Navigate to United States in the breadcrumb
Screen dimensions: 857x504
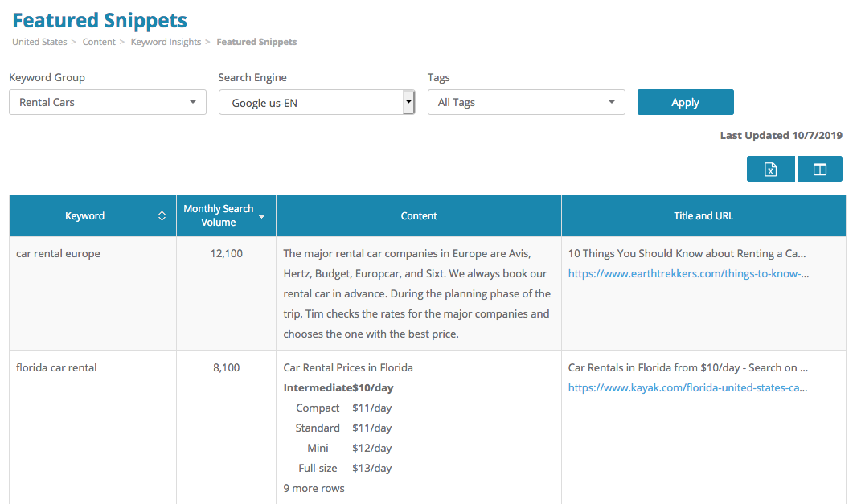[x=39, y=42]
